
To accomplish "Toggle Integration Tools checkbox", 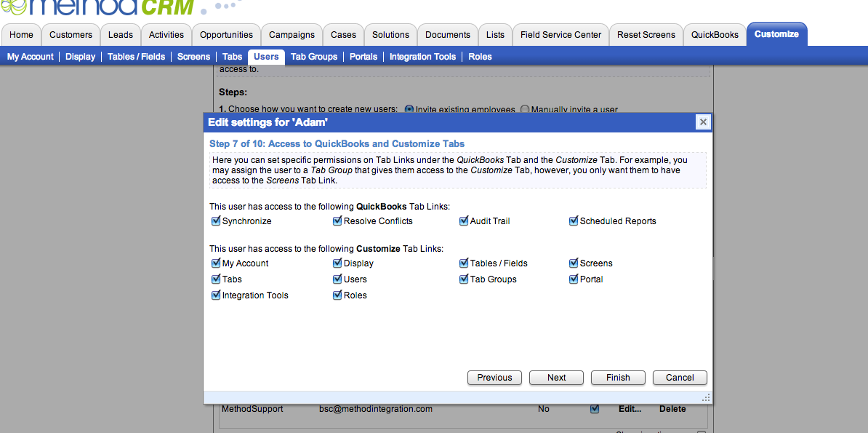I will [216, 295].
